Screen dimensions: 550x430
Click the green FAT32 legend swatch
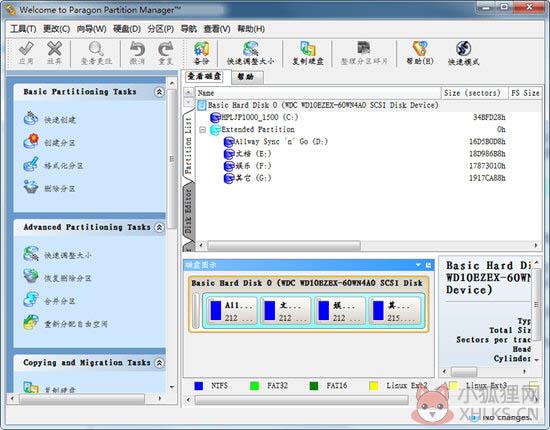pos(254,386)
